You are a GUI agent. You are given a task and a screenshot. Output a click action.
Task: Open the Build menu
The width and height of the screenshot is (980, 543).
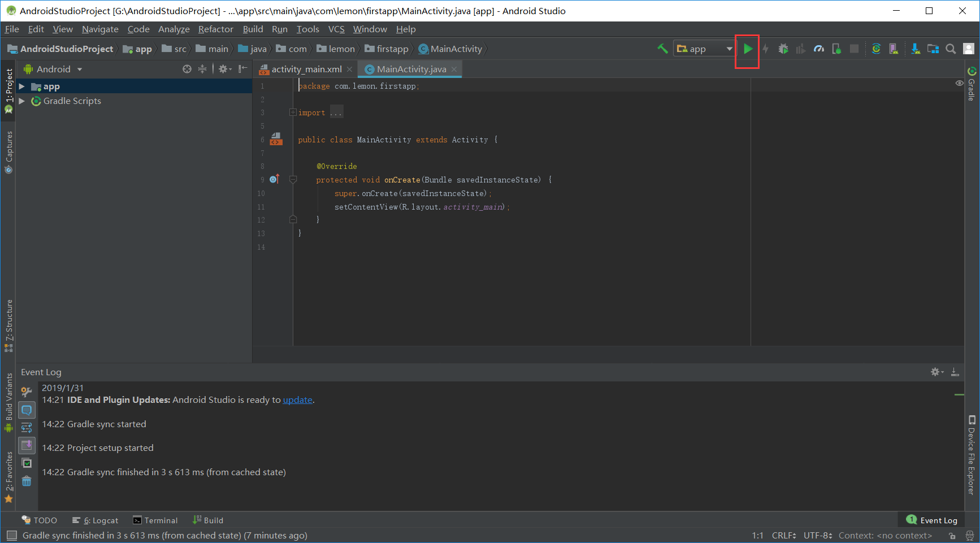tap(253, 29)
